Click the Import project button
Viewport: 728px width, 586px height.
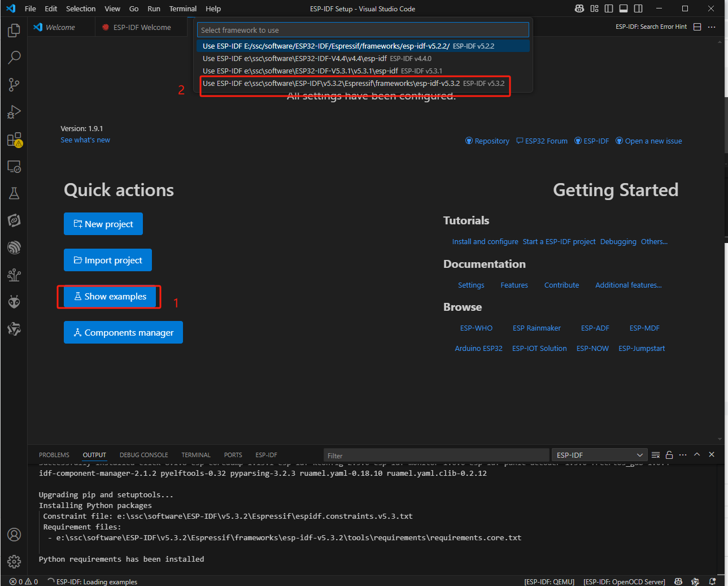108,260
